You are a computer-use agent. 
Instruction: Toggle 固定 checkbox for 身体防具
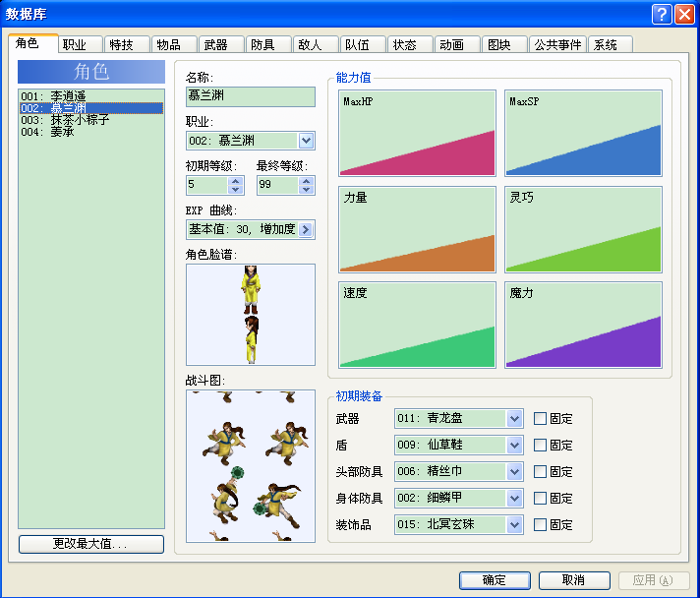tap(540, 498)
